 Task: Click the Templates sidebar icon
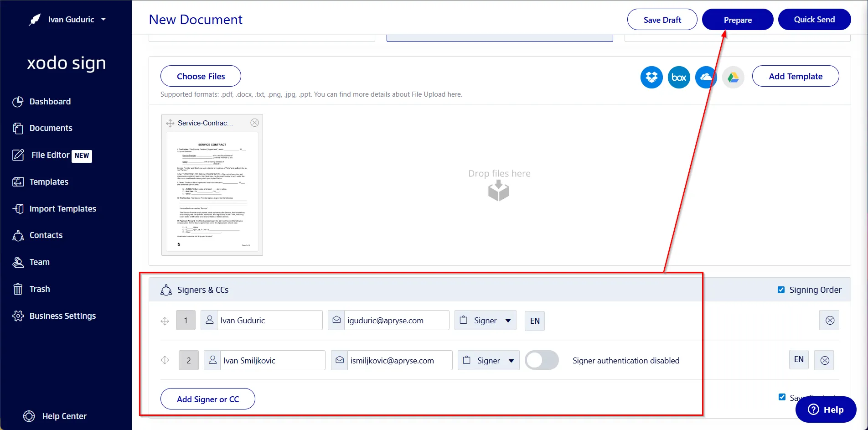tap(18, 182)
